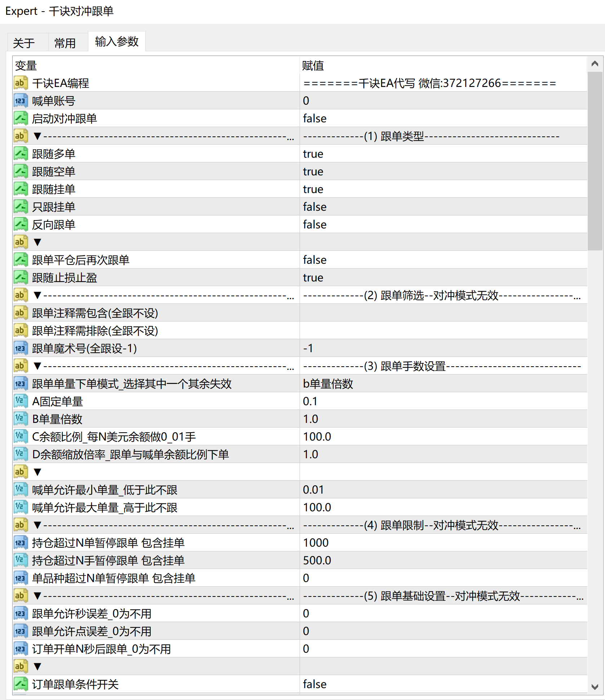This screenshot has height=700, width=605.
Task: Collapse the (1) 跟单类型 section triangle
Action: coord(37,136)
